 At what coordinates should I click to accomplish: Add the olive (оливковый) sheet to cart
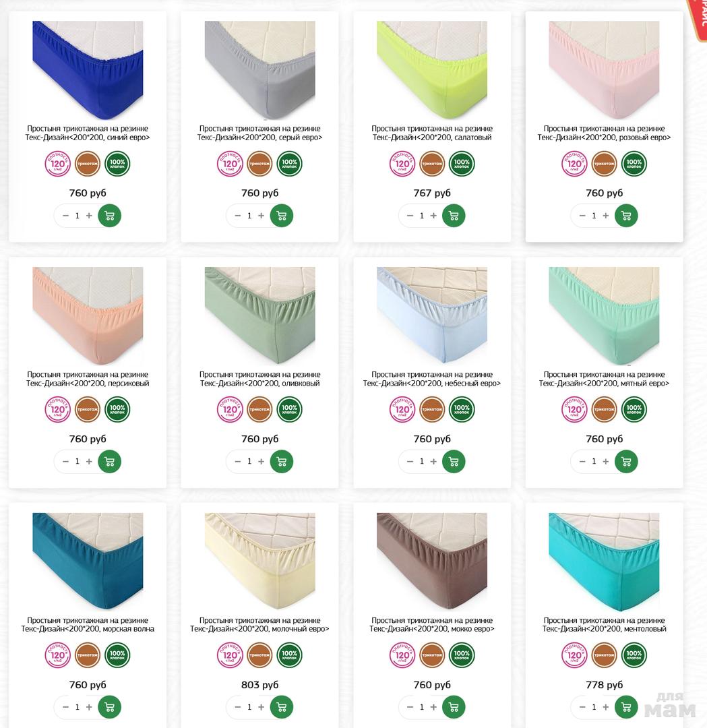pos(282,462)
